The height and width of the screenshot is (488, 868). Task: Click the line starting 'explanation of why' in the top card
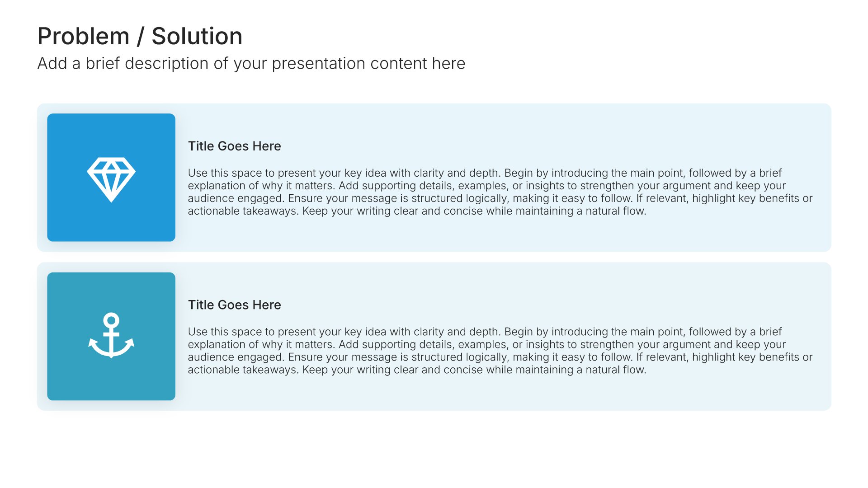click(487, 186)
